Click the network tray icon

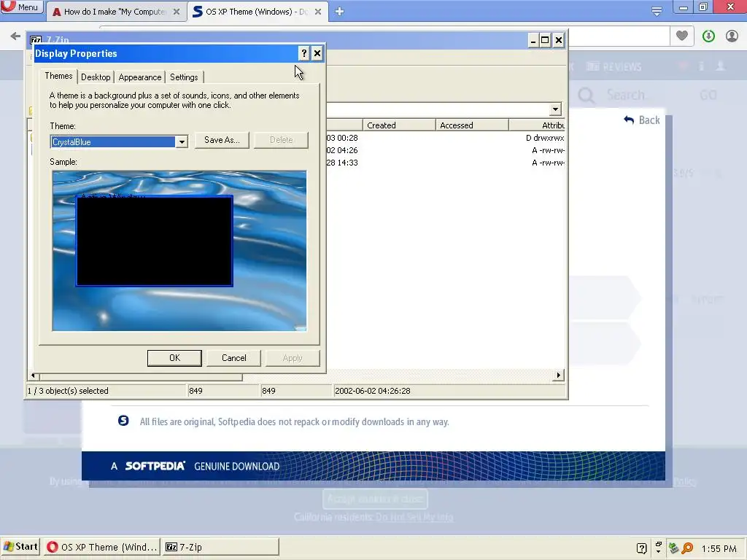tap(673, 548)
